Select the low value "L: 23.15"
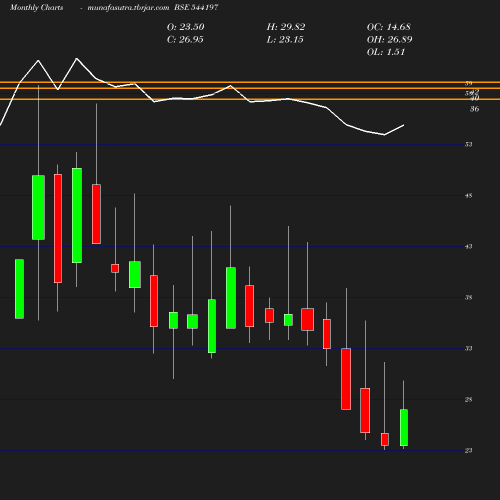The image size is (500, 500). pos(285,39)
